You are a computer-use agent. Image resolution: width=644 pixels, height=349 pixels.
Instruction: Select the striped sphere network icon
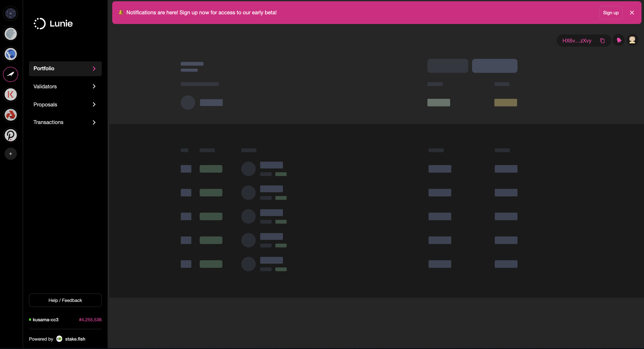11,34
